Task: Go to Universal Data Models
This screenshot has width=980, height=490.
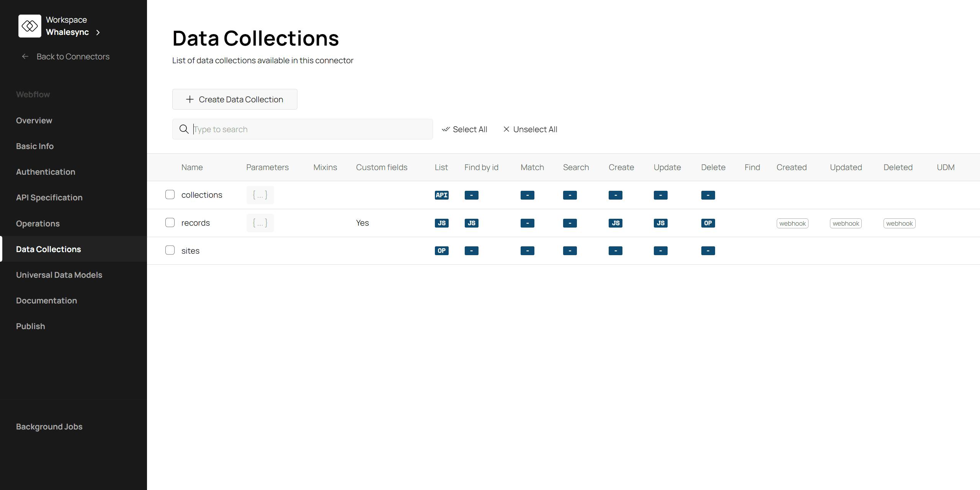Action: click(59, 275)
